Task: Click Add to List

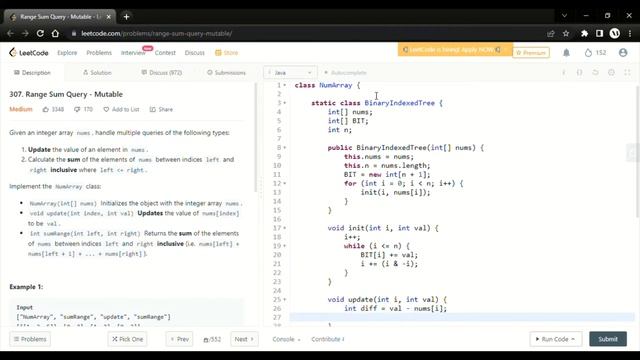Action: click(x=121, y=109)
